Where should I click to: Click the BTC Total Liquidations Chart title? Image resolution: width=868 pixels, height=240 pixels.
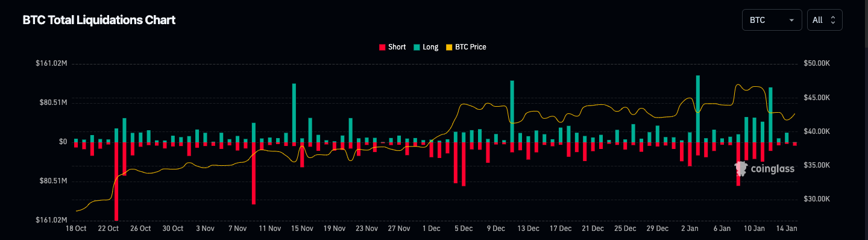99,20
